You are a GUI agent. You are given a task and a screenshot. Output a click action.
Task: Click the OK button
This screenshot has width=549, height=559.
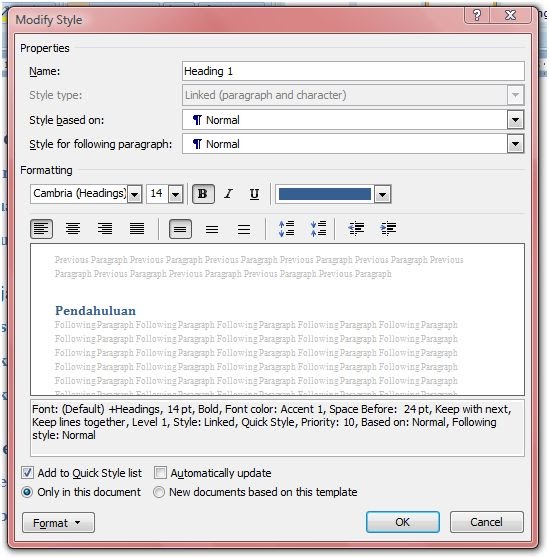tap(403, 522)
